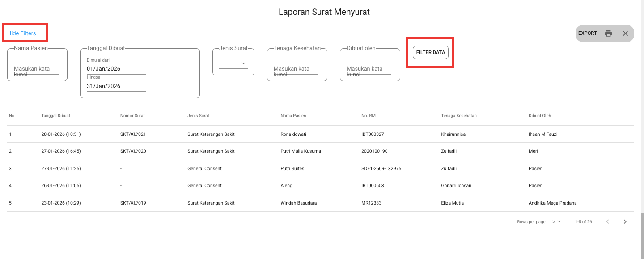The width and height of the screenshot is (644, 259).
Task: Click the Dimulai dari start date field
Action: click(116, 69)
